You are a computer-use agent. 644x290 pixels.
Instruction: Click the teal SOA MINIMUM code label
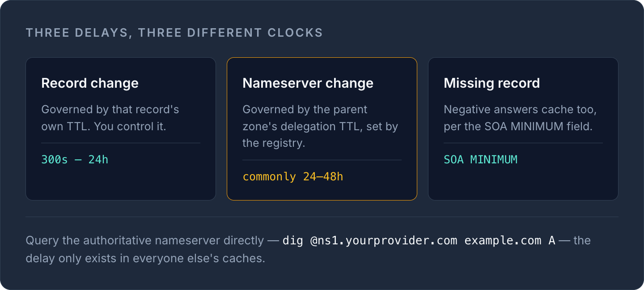point(480,160)
